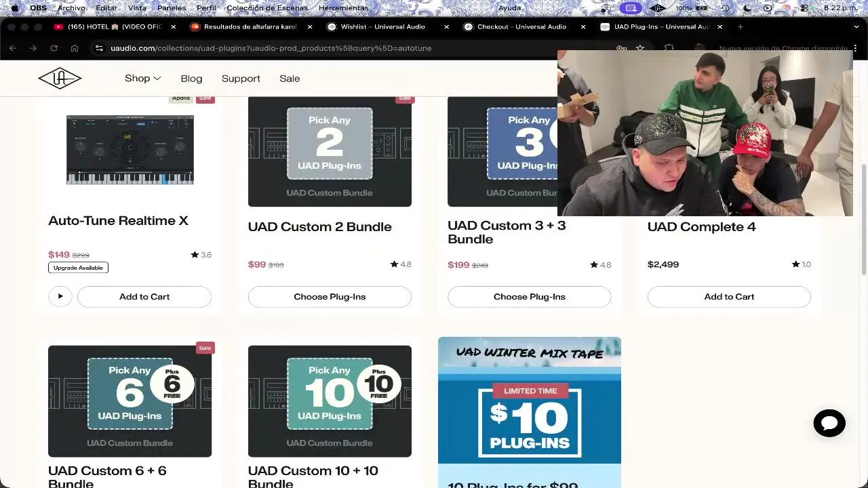Click Pick Any 10 bundle thumbnail

330,401
